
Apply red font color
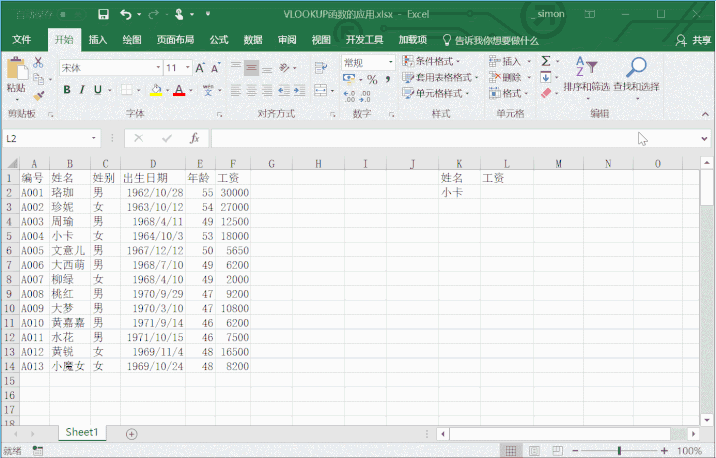point(179,90)
